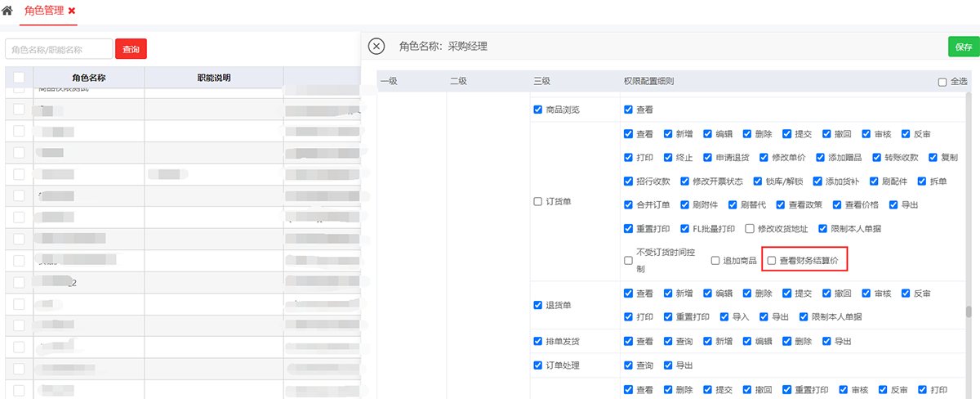
Task: Click the green 保存 button
Action: tap(963, 47)
